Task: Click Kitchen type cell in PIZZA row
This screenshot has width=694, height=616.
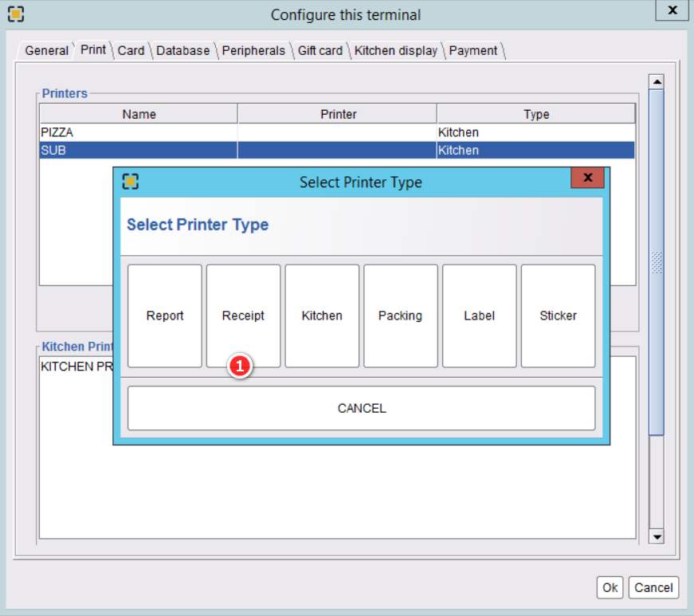Action: 535,132
